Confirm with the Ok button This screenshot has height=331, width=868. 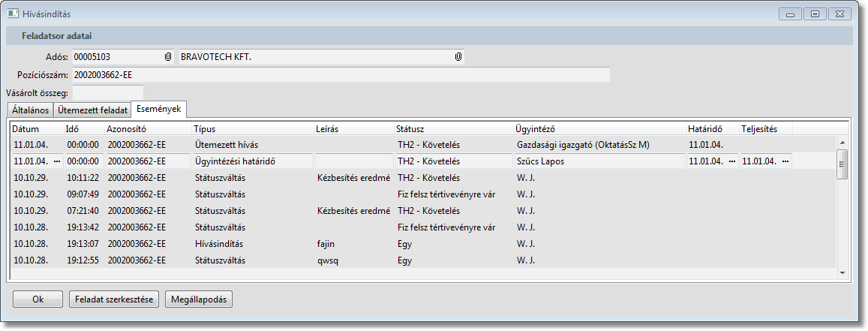pyautogui.click(x=38, y=299)
